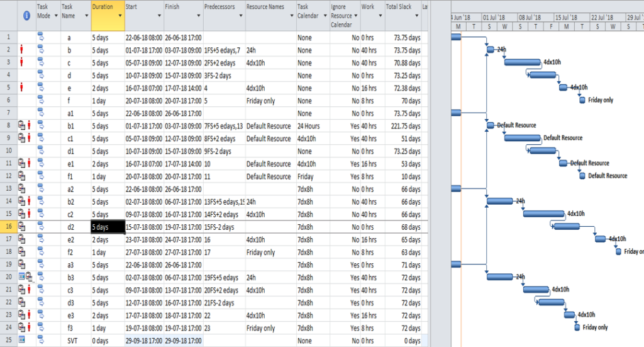Click the Task Mode icon for task d3 in row 22
The height and width of the screenshot is (347, 644).
click(41, 302)
